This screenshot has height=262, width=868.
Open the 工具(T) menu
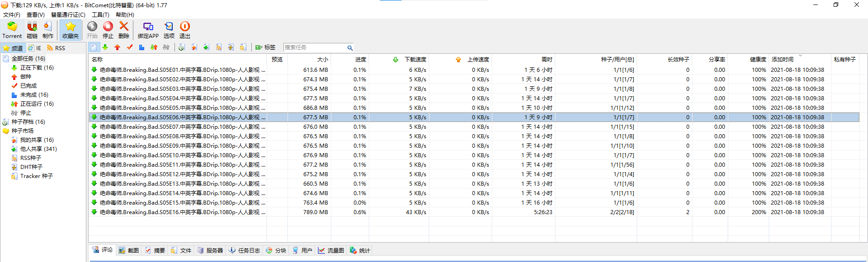pyautogui.click(x=101, y=15)
